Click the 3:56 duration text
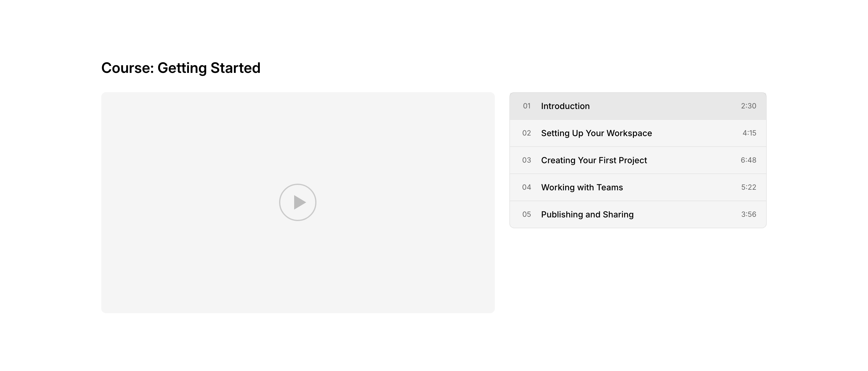868x371 pixels. [748, 214]
